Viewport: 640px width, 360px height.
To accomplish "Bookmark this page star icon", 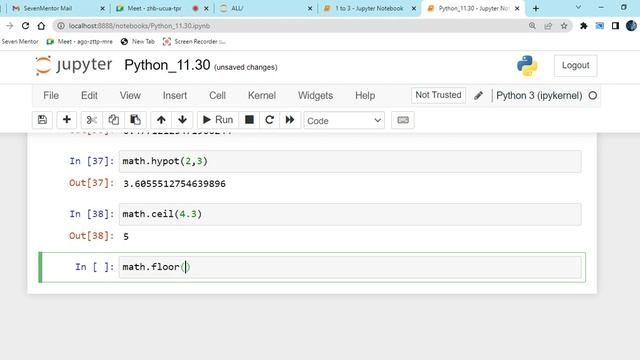I will coord(564,26).
